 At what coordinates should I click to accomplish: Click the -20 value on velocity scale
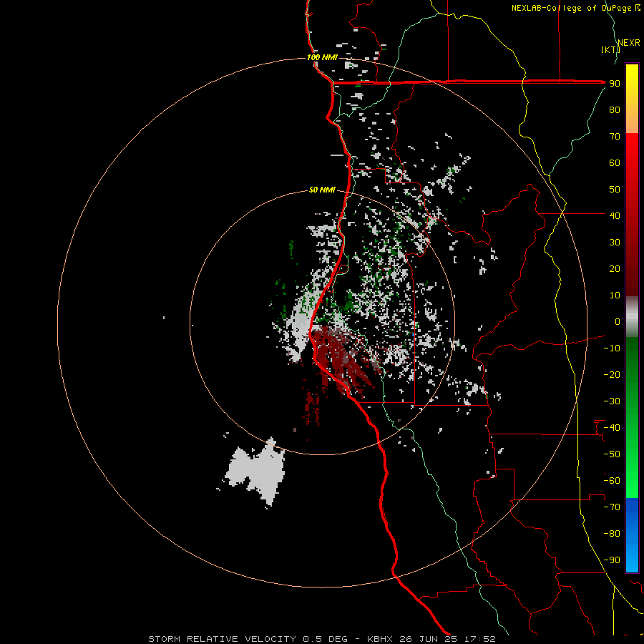pyautogui.click(x=612, y=374)
